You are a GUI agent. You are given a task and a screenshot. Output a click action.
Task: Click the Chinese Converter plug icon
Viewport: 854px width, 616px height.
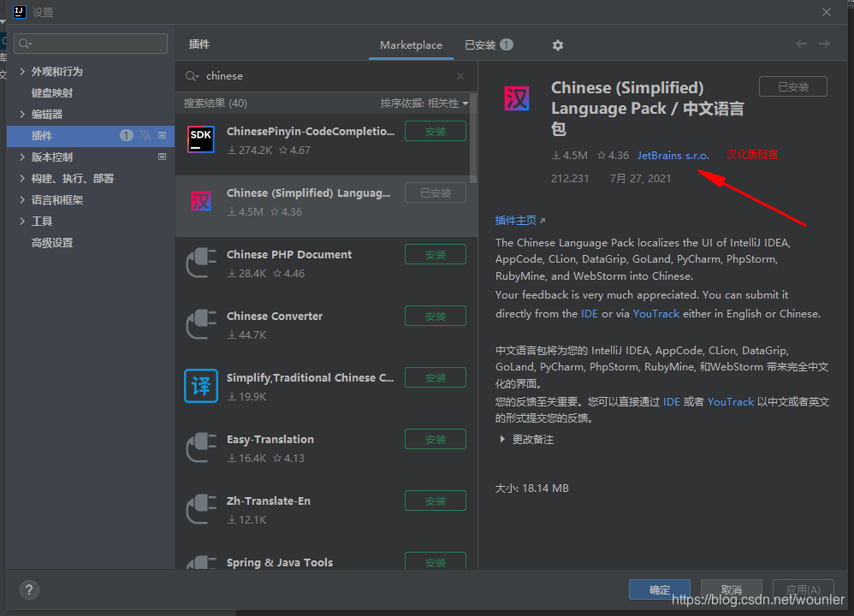pos(201,324)
